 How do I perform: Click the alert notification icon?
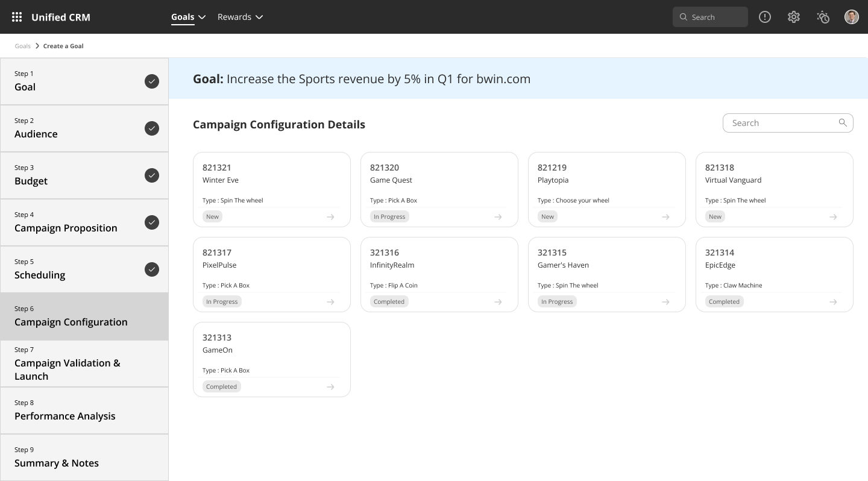(x=765, y=17)
